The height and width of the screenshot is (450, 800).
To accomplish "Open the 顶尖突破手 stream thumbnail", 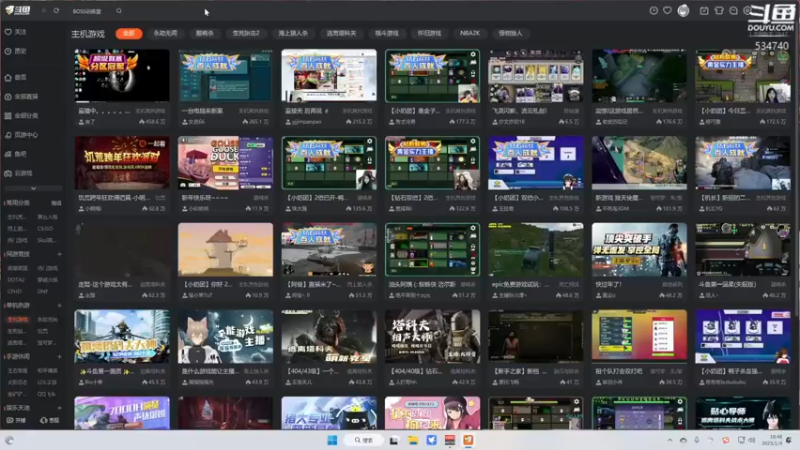I will tap(639, 249).
